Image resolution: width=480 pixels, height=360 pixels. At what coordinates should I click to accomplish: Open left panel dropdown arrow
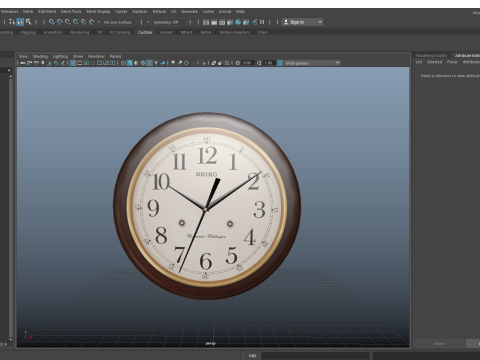[9, 70]
